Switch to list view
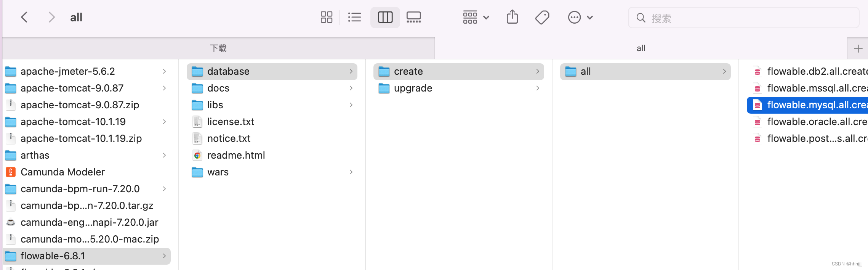This screenshot has width=868, height=270. (x=354, y=17)
